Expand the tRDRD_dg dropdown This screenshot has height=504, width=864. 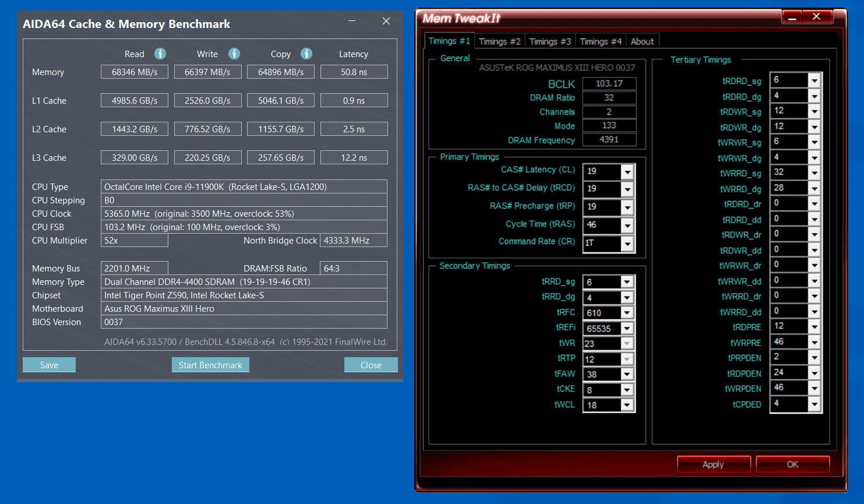pyautogui.click(x=814, y=96)
